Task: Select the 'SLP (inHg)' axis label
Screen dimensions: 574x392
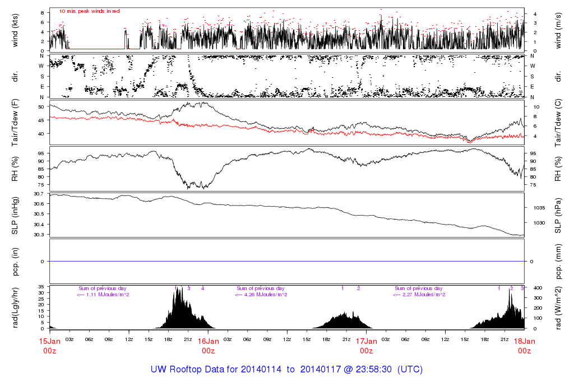Action: (15, 215)
